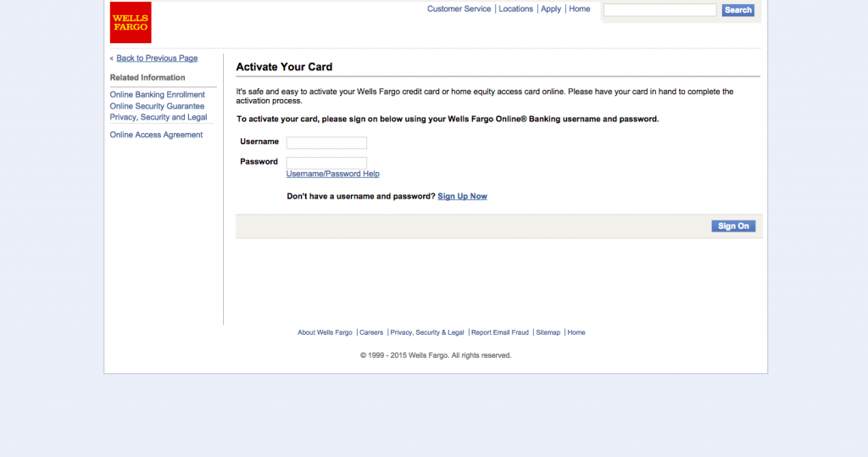This screenshot has height=457, width=868.
Task: Click the copyright 1999 - 2015 text
Action: 436,355
